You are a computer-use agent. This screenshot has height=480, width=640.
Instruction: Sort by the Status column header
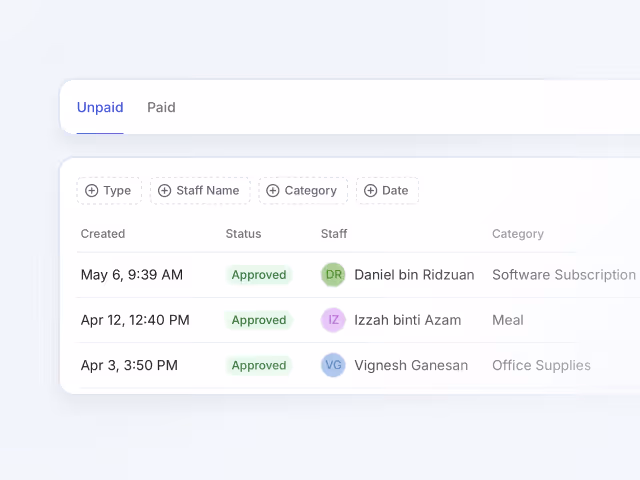pyautogui.click(x=243, y=234)
